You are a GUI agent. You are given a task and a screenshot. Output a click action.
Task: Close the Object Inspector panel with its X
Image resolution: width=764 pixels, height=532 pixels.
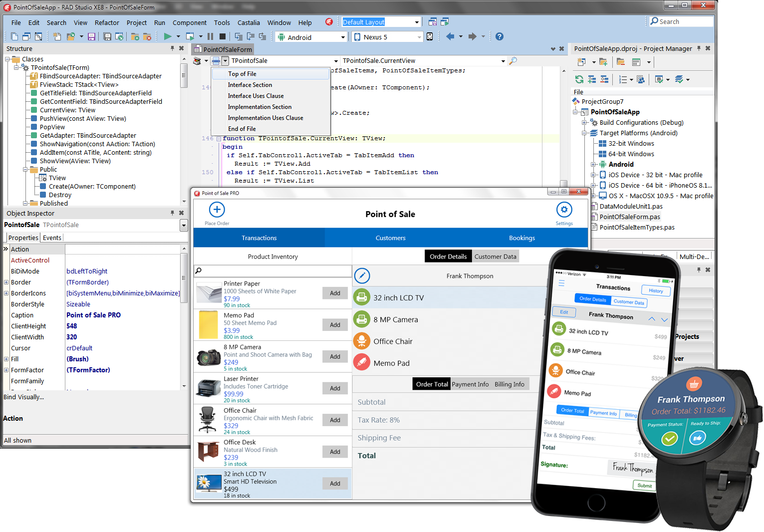pyautogui.click(x=182, y=213)
